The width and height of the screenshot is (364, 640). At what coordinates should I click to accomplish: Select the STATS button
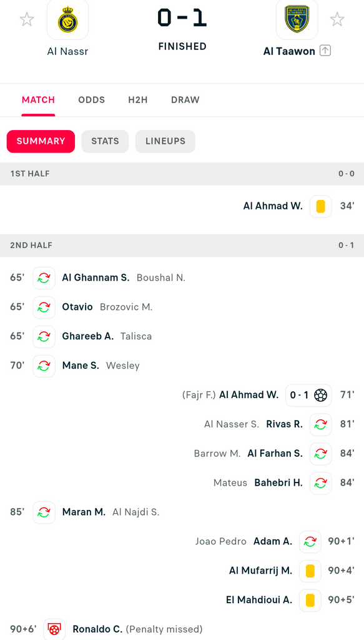[105, 141]
